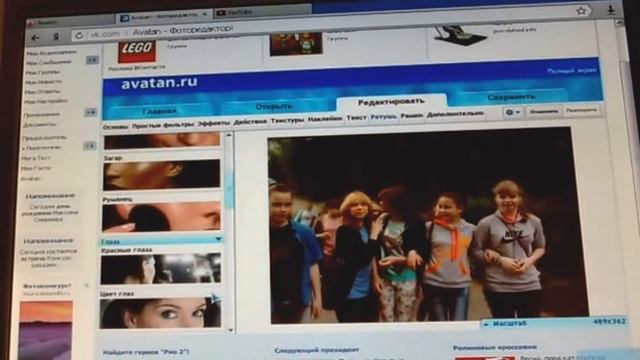Select the Красные глаза tool thumbnail
Viewport: 640px width, 360px height.
[161, 268]
